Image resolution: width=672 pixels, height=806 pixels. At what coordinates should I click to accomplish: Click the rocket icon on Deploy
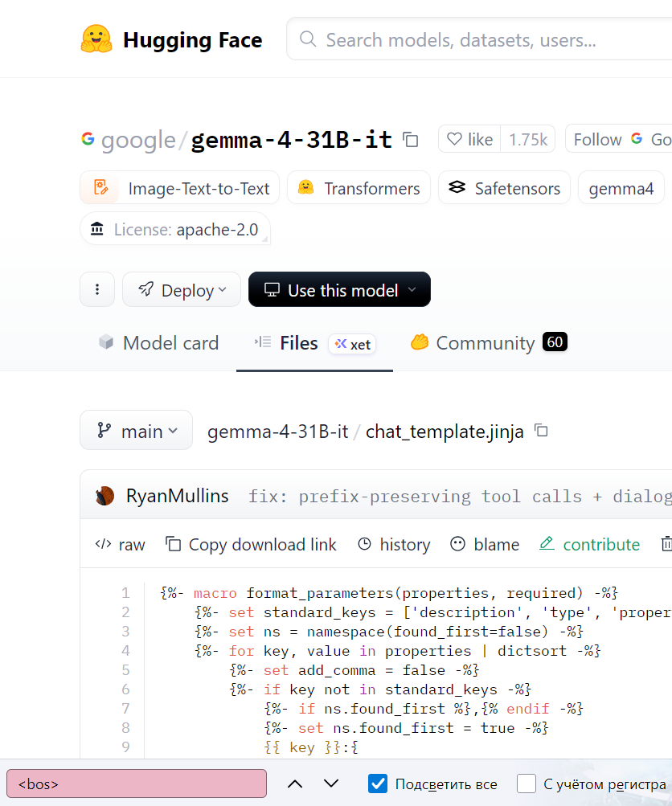coord(146,289)
